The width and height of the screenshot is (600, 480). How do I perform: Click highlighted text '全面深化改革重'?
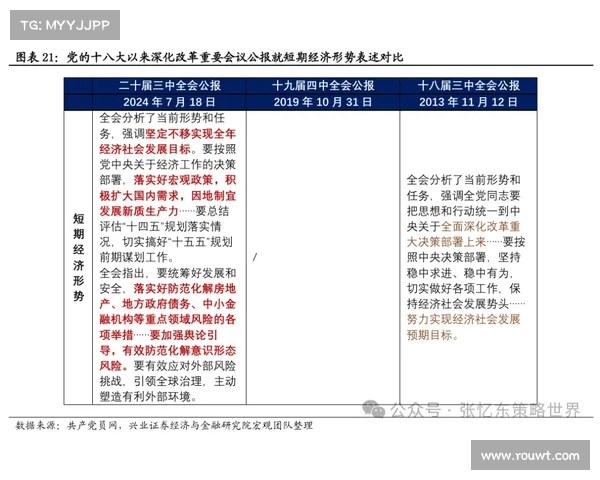(x=480, y=226)
